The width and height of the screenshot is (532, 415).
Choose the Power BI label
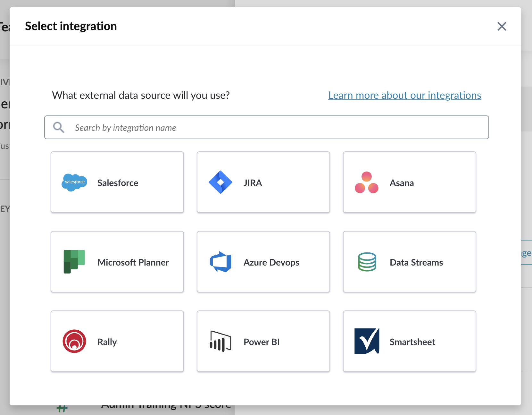pyautogui.click(x=262, y=342)
